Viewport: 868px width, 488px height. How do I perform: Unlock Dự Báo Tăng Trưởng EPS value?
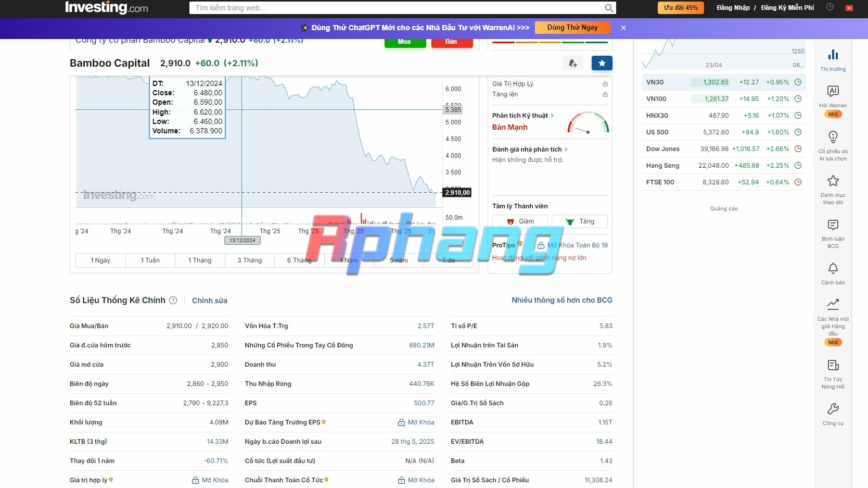pos(416,422)
